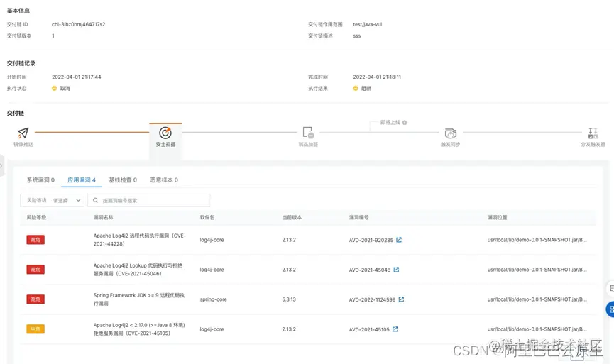
Task: Click jar path in the AVD-2021-920285 row
Action: coord(537,240)
